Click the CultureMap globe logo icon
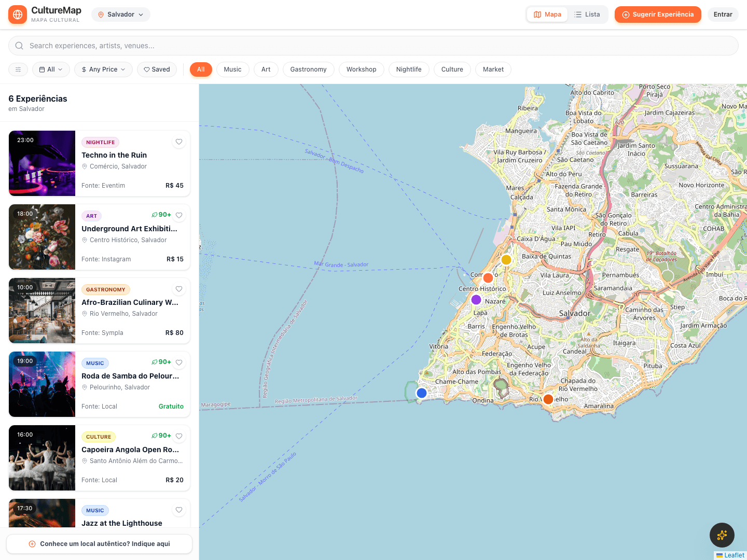 pyautogui.click(x=18, y=15)
